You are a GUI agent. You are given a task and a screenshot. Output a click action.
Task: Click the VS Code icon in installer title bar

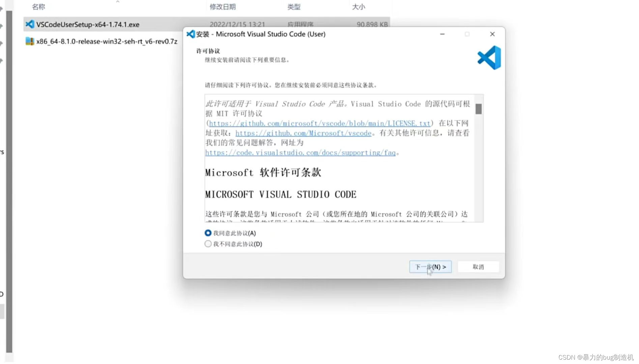coord(191,34)
